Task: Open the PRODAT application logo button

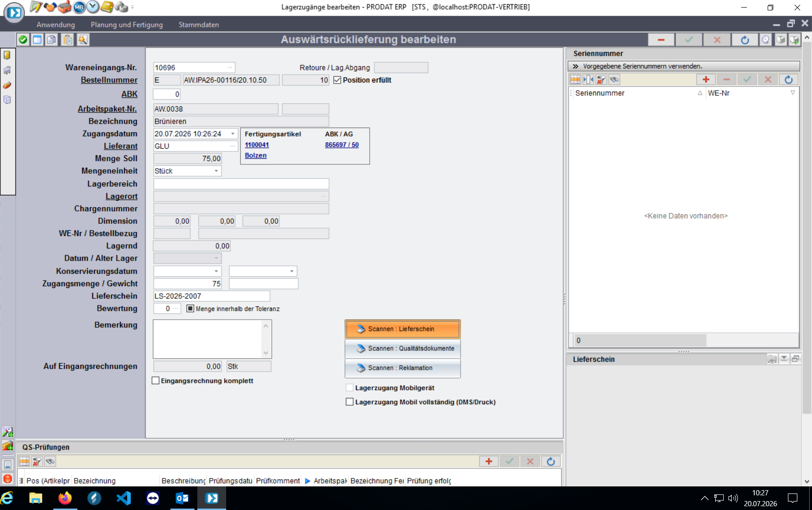Action: coord(14,12)
